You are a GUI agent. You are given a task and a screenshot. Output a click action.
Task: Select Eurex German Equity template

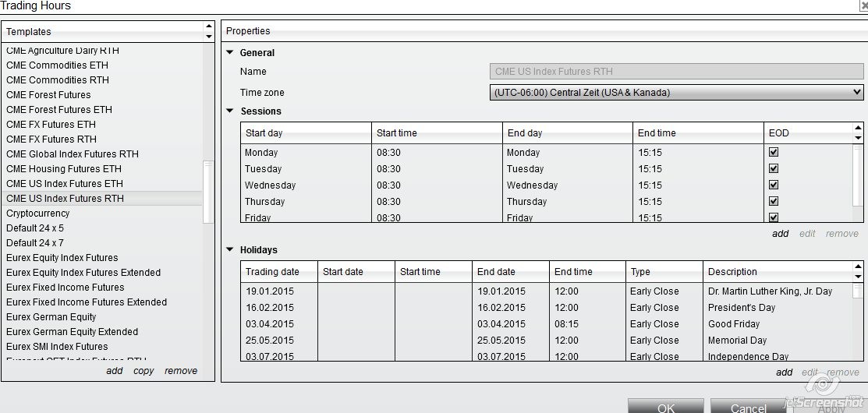[51, 317]
